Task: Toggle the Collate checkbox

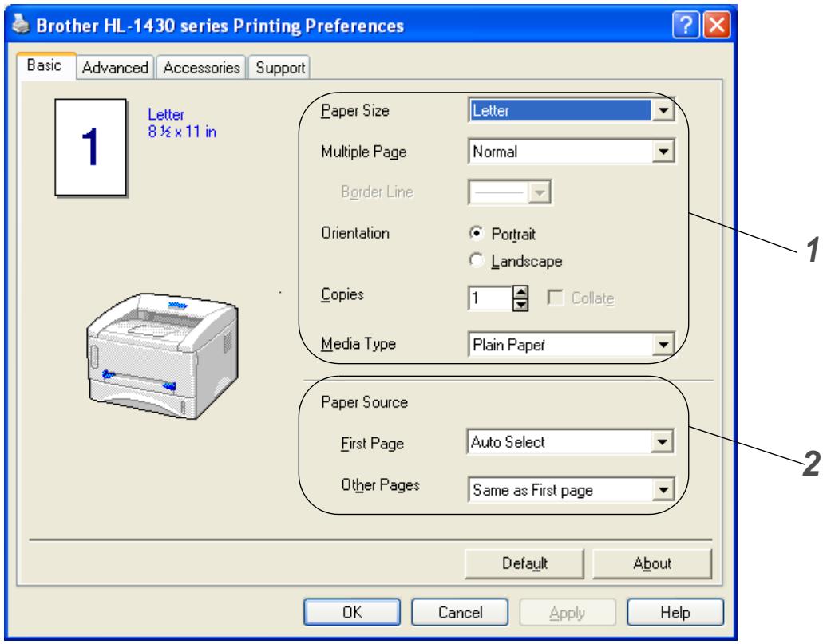Action: pyautogui.click(x=555, y=298)
